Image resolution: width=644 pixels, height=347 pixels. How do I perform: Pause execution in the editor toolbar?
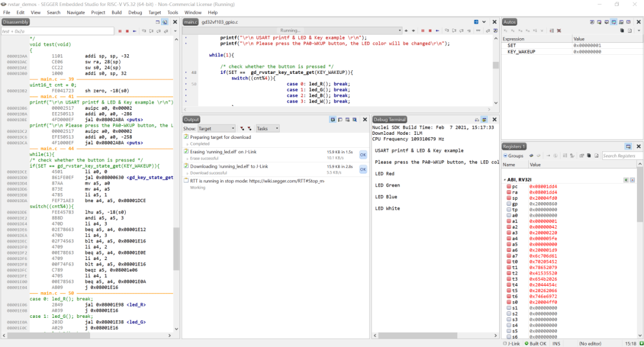click(x=423, y=31)
